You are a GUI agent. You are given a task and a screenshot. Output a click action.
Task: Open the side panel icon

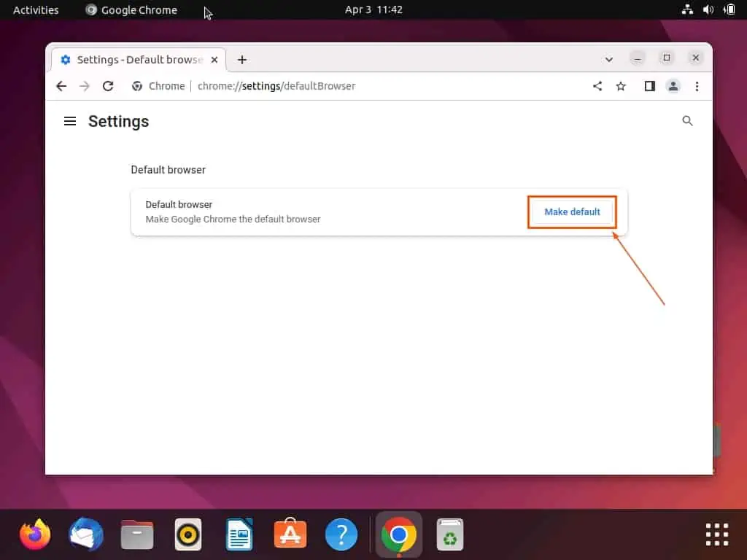(x=649, y=86)
